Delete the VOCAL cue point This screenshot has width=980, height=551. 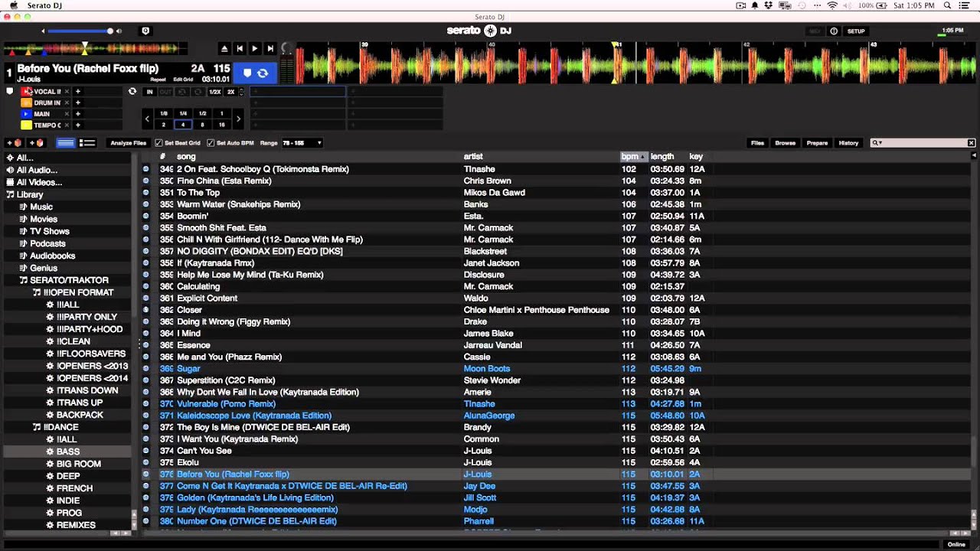click(x=67, y=91)
